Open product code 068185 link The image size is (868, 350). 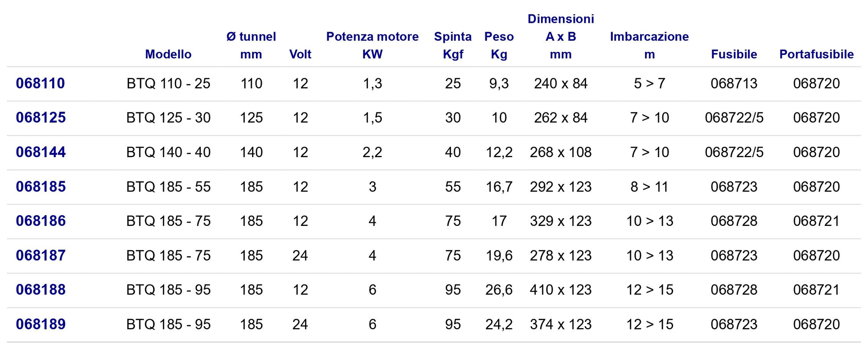click(41, 187)
